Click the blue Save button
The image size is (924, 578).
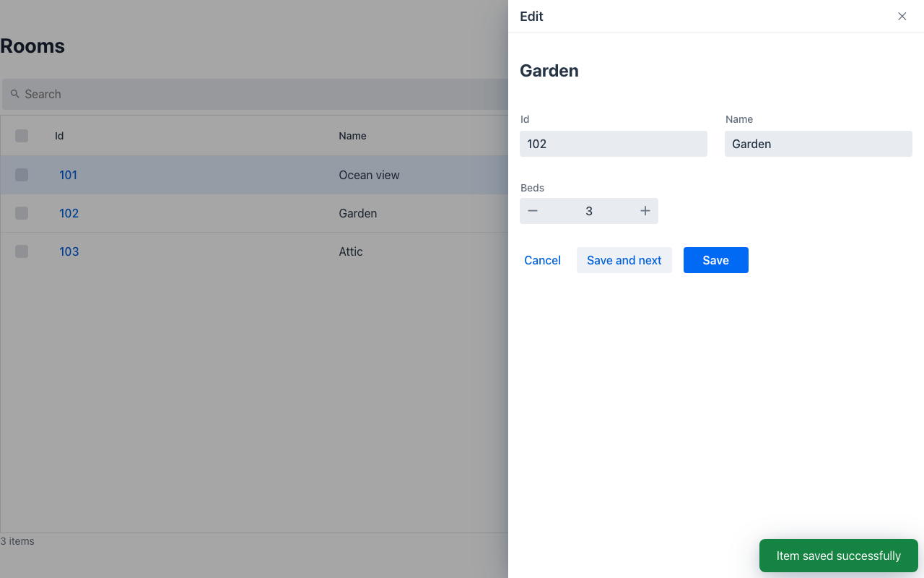tap(716, 260)
